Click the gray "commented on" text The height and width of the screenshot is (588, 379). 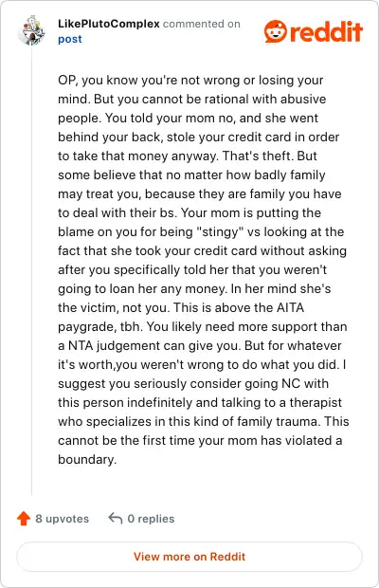click(x=202, y=24)
